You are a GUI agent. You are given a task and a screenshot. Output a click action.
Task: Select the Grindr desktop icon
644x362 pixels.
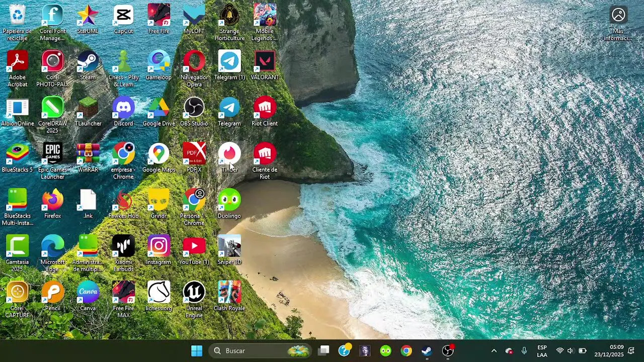[x=159, y=205]
